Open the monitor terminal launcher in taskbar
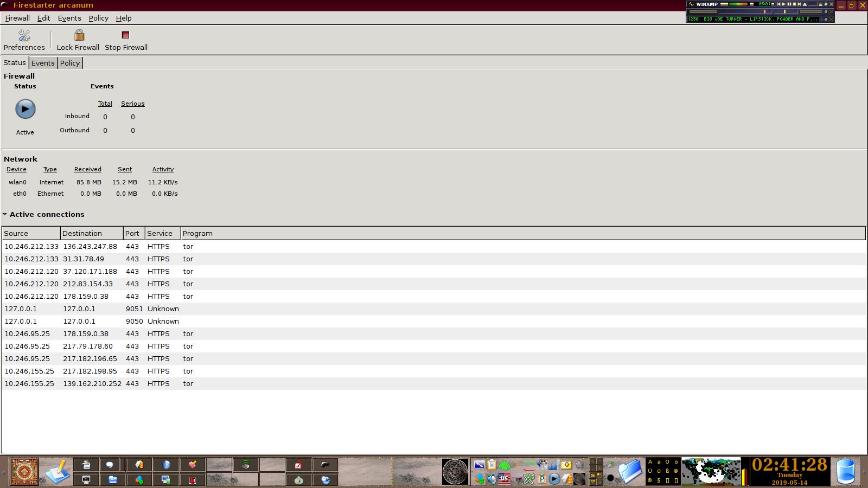The height and width of the screenshot is (488, 868). pyautogui.click(x=86, y=480)
